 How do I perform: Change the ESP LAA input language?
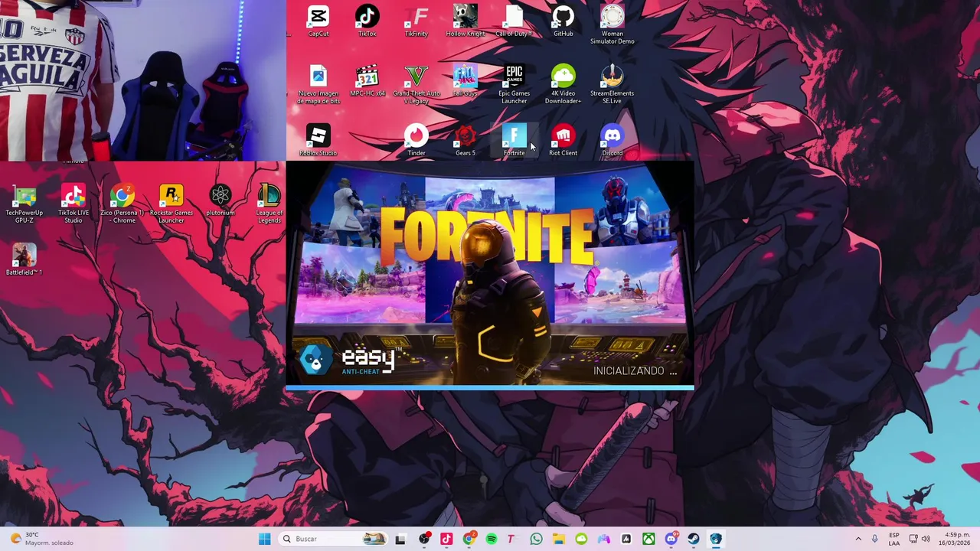click(x=894, y=539)
